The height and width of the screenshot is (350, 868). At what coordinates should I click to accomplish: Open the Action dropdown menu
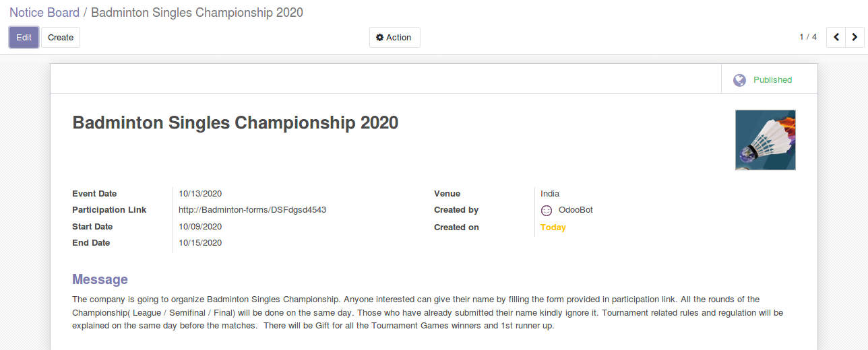tap(395, 38)
